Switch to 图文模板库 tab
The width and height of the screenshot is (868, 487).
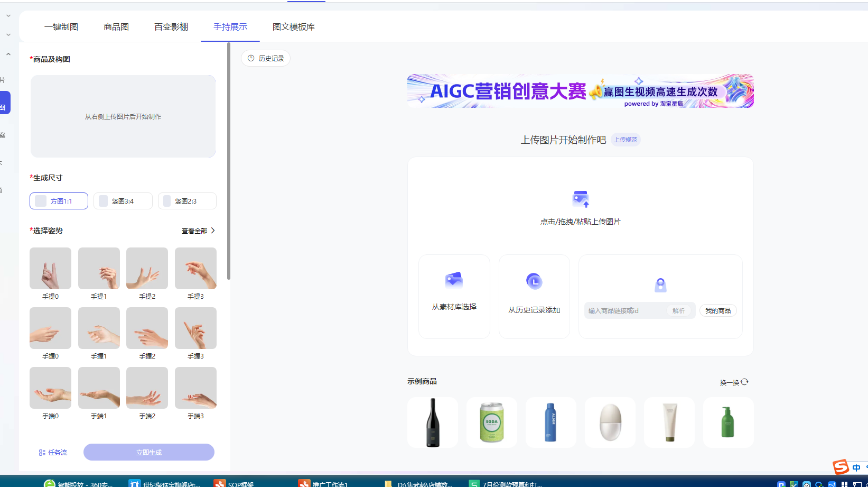[x=293, y=27]
